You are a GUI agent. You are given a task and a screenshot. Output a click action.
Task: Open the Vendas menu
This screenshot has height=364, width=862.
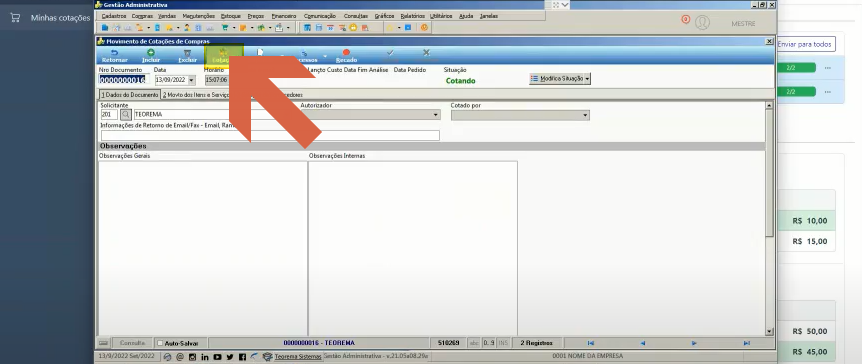(167, 16)
